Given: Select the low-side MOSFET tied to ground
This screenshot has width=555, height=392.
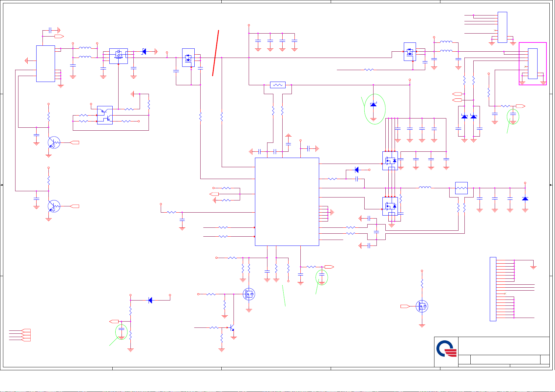Looking at the screenshot, I should pyautogui.click(x=390, y=206).
